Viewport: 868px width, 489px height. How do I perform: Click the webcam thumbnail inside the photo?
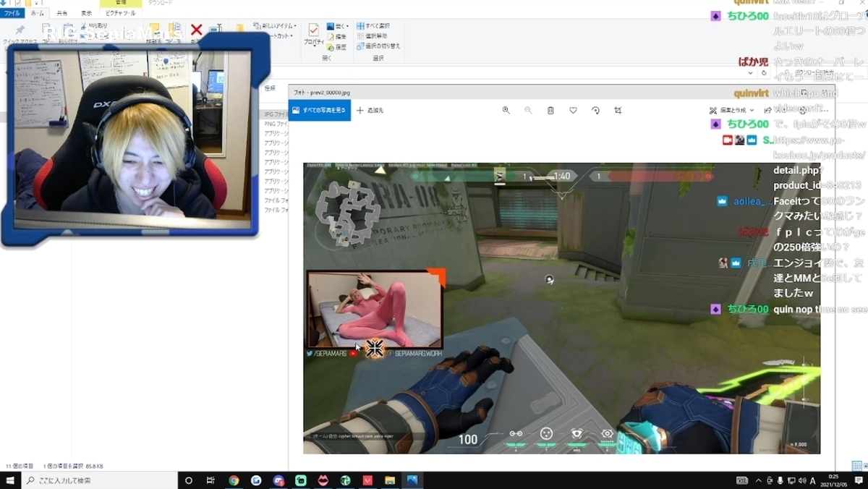[374, 309]
